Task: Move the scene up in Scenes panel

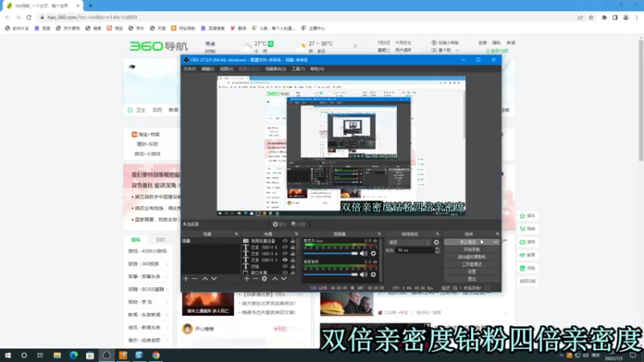Action: [x=205, y=278]
